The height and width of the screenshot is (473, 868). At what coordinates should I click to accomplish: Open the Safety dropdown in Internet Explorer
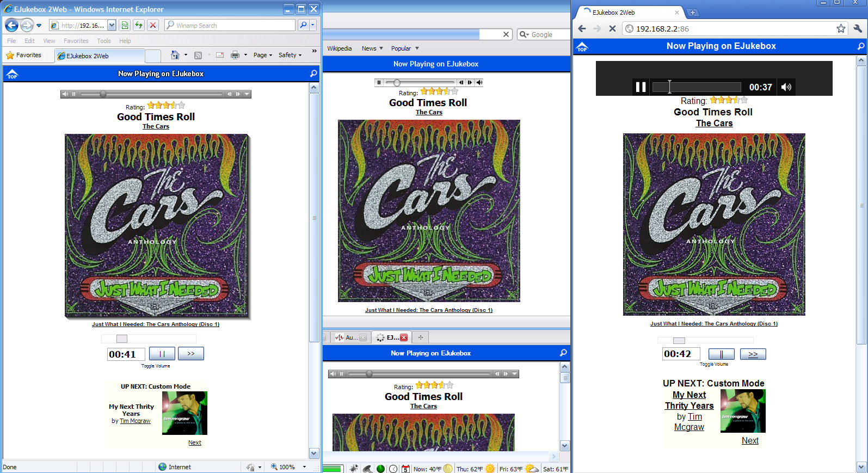(290, 55)
